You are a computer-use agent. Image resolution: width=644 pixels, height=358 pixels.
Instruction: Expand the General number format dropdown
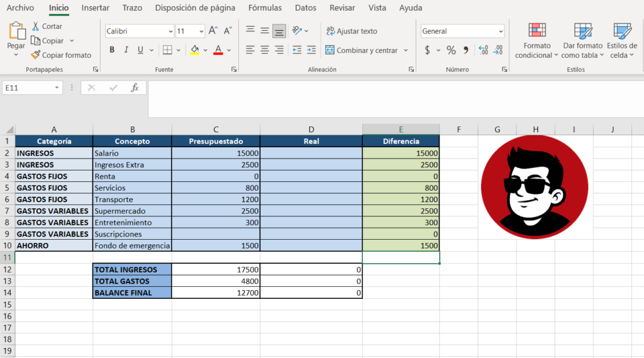501,31
